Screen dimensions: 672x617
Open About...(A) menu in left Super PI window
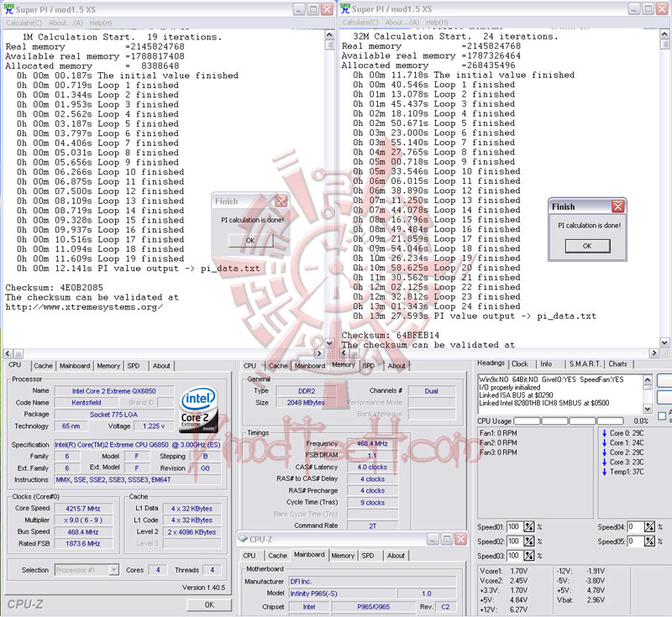pos(66,23)
